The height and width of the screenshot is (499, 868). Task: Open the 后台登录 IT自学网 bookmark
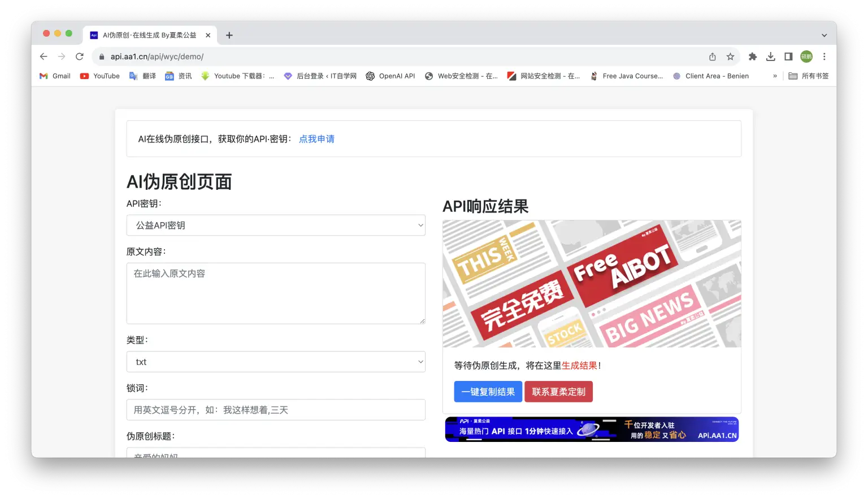320,76
